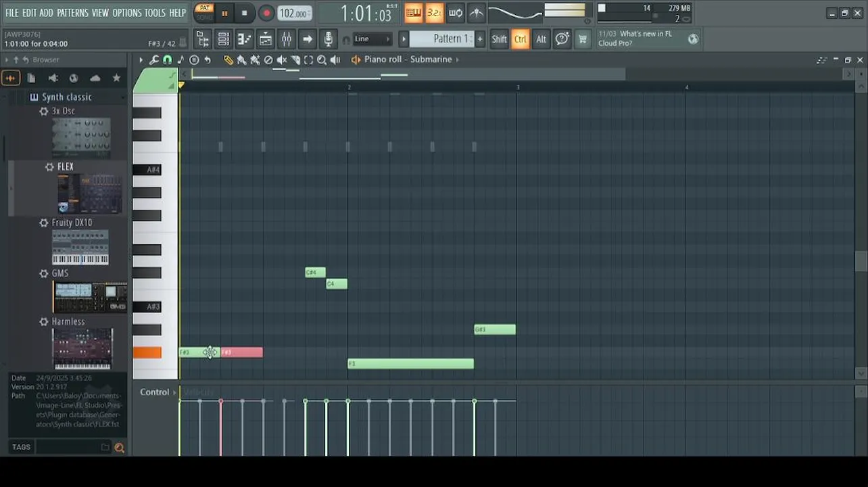The height and width of the screenshot is (487, 868).
Task: Expand Submarine target arrow
Action: pyautogui.click(x=458, y=60)
